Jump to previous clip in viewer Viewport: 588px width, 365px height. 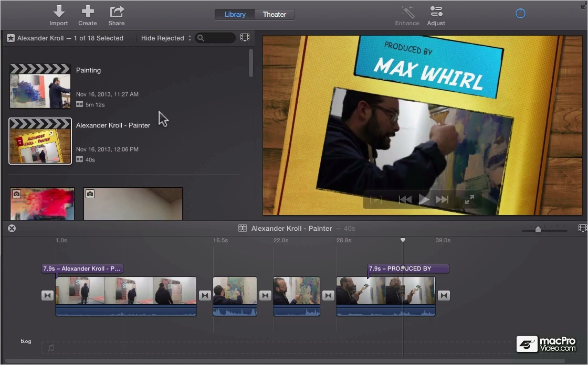[x=405, y=199]
